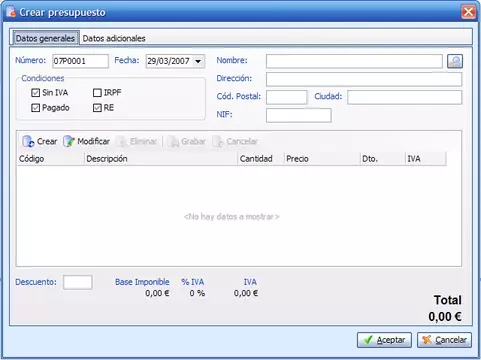481x360 pixels.
Task: Open the customer search magnifier next to Nombre
Action: [455, 61]
